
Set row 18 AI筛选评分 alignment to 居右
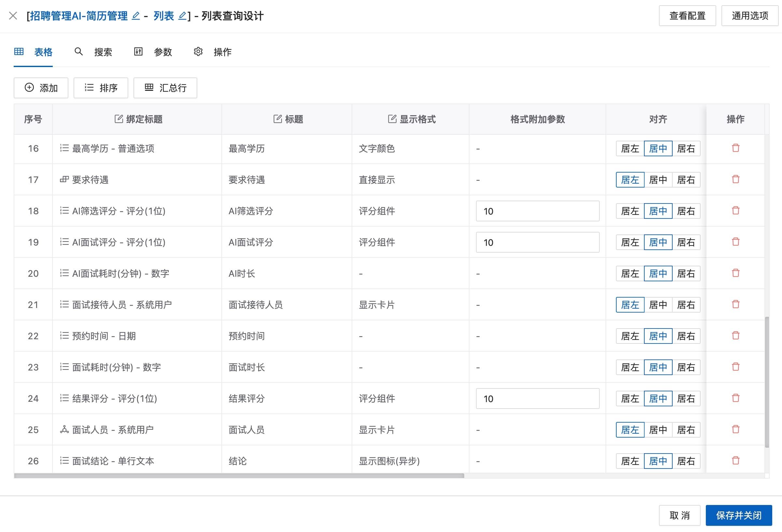[x=686, y=211]
